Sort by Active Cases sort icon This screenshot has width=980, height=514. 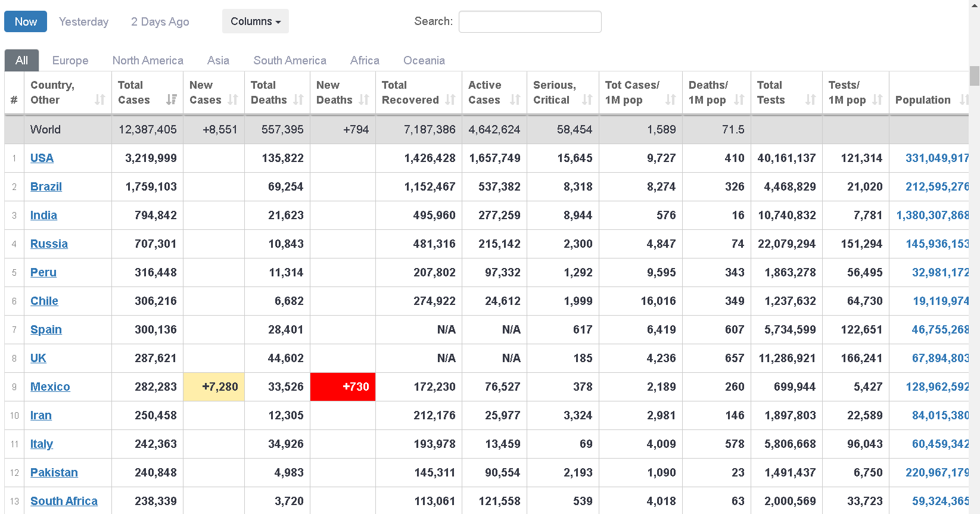515,99
